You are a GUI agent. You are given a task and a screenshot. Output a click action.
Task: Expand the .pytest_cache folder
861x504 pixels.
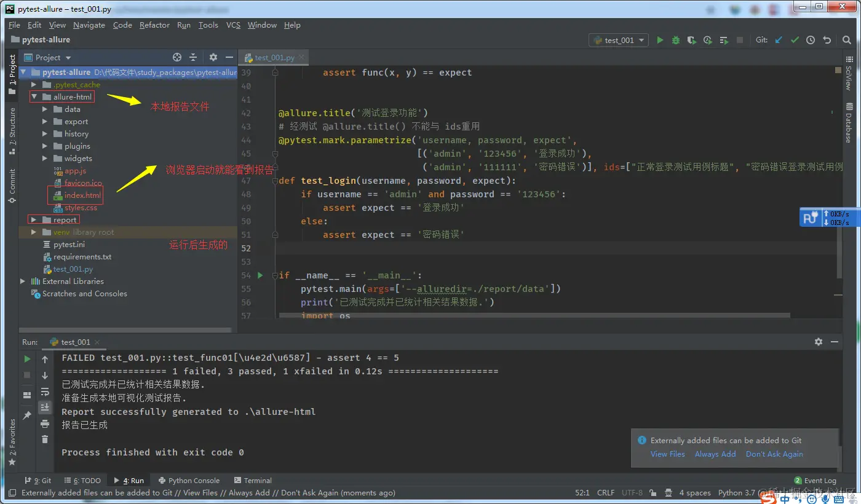click(x=34, y=84)
